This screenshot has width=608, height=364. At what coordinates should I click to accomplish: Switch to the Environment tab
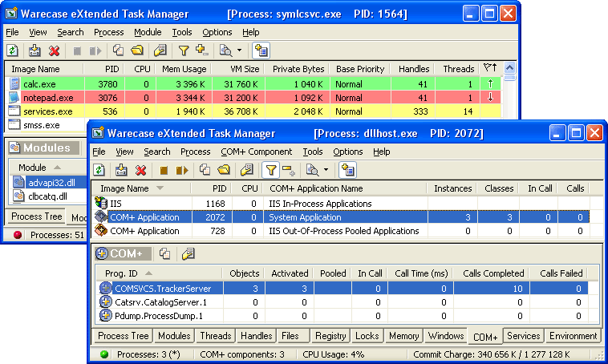click(x=573, y=336)
